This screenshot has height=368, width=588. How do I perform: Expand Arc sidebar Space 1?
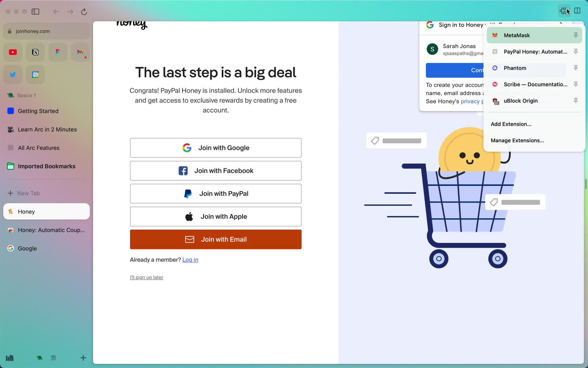(x=26, y=95)
